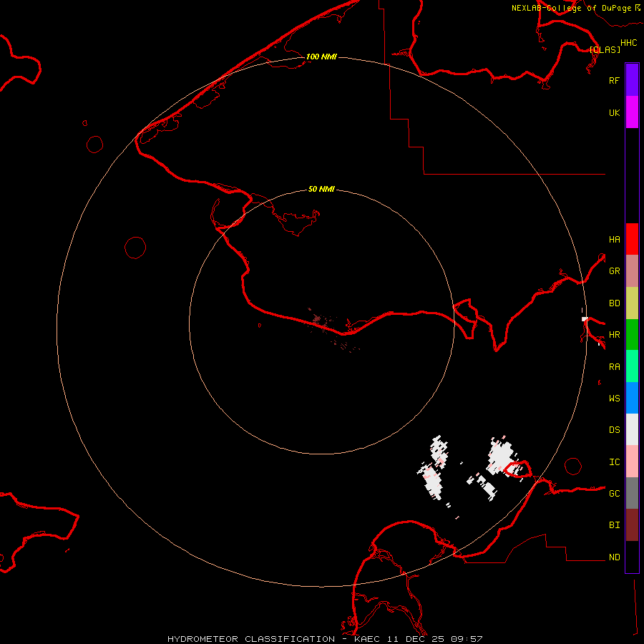644x644 pixels.
Task: Select the WS legend label
Action: pyautogui.click(x=614, y=398)
